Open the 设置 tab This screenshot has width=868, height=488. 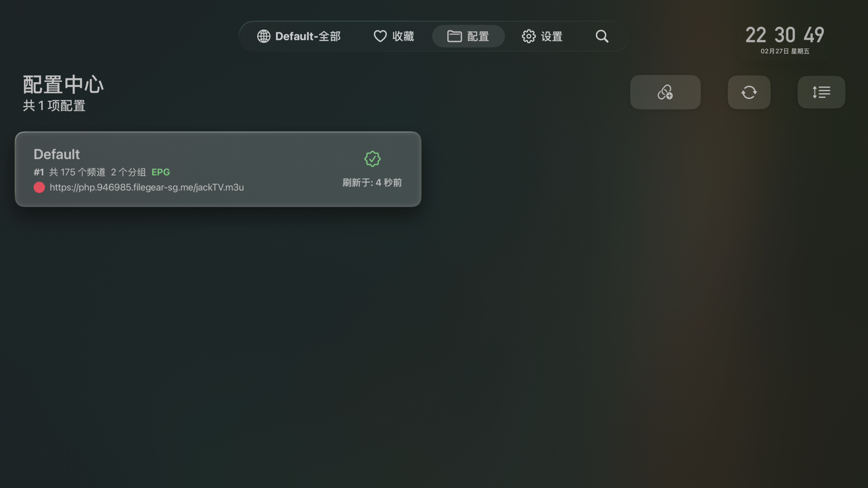point(552,36)
